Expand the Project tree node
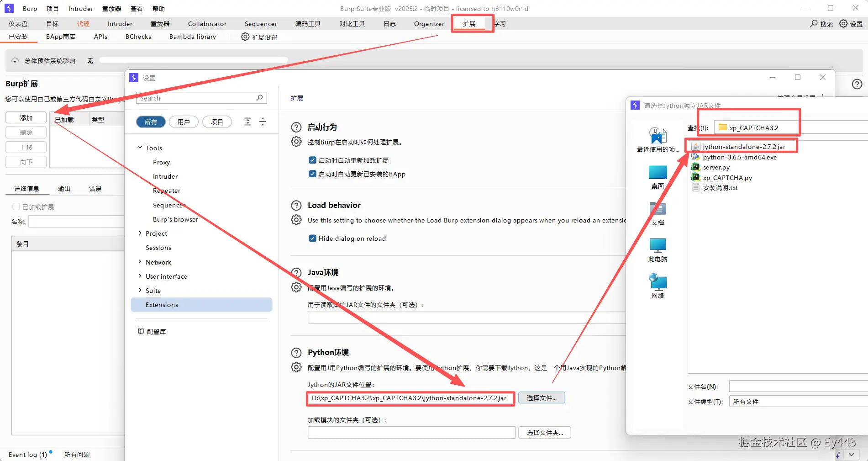The height and width of the screenshot is (461, 868). pos(140,233)
